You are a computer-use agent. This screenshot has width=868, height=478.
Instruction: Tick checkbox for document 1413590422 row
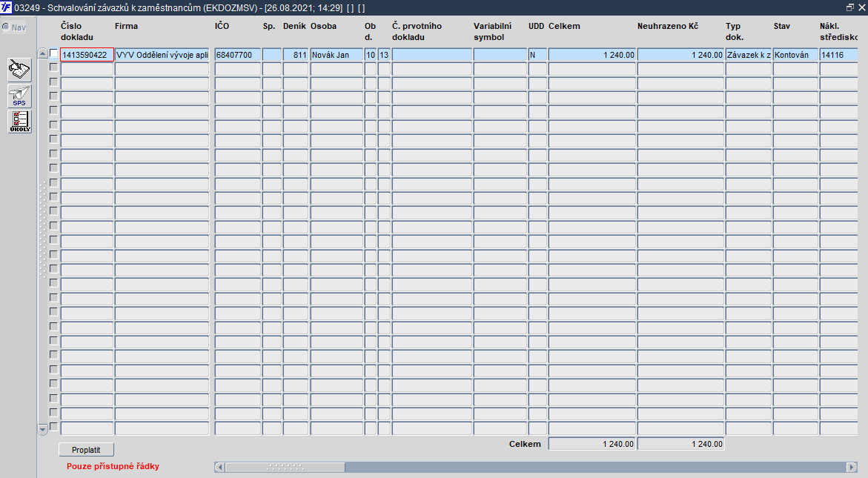(x=53, y=53)
